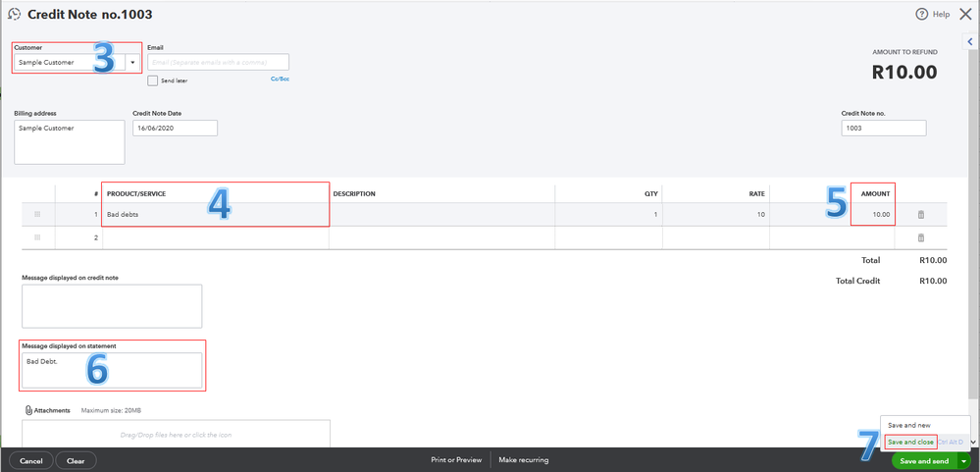Edit the Credit Note Date field

pos(175,129)
